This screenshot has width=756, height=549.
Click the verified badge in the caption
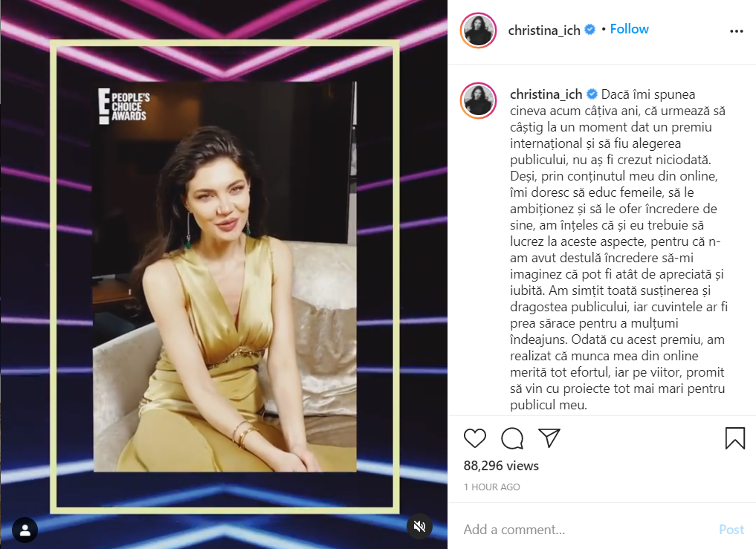point(592,94)
